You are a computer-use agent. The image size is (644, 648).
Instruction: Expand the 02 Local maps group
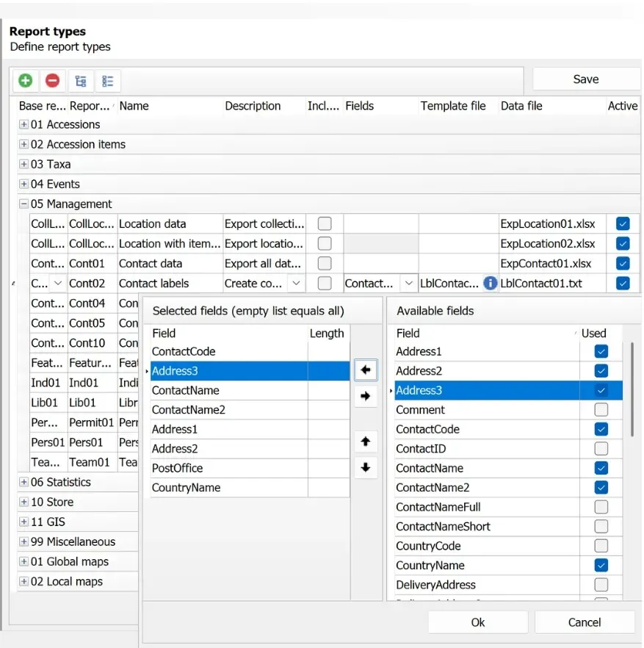click(24, 581)
